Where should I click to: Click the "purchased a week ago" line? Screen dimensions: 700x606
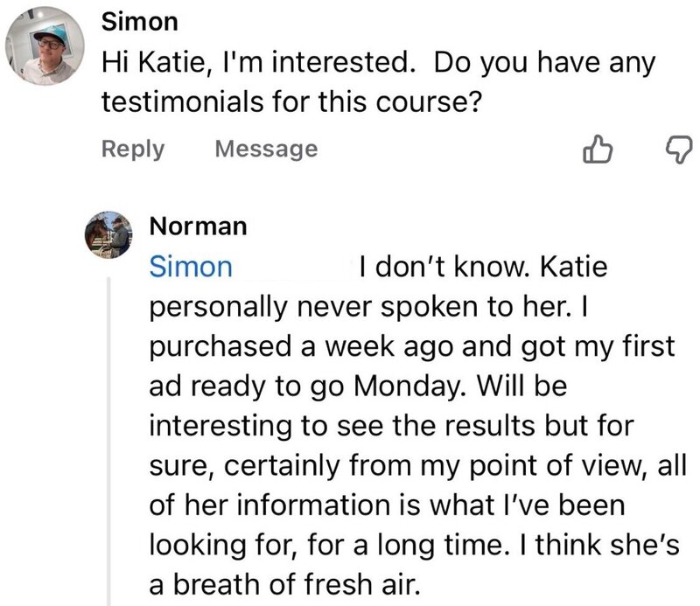pyautogui.click(x=411, y=345)
